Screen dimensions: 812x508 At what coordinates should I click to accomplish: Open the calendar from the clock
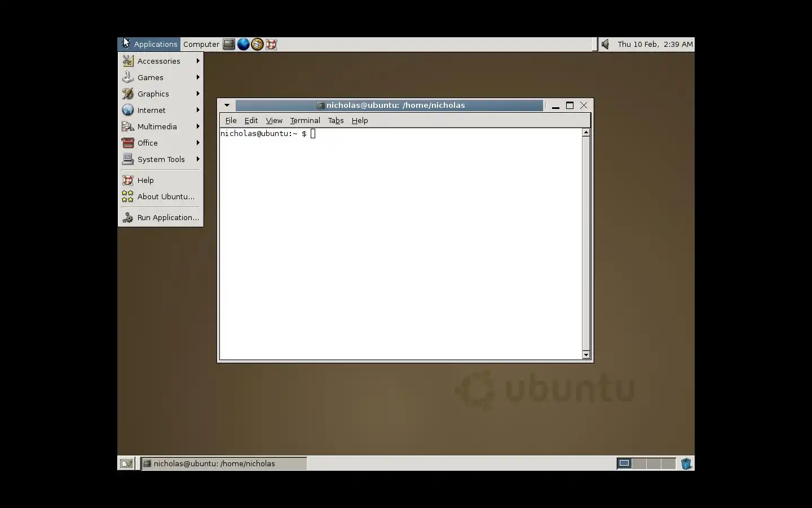[655, 44]
